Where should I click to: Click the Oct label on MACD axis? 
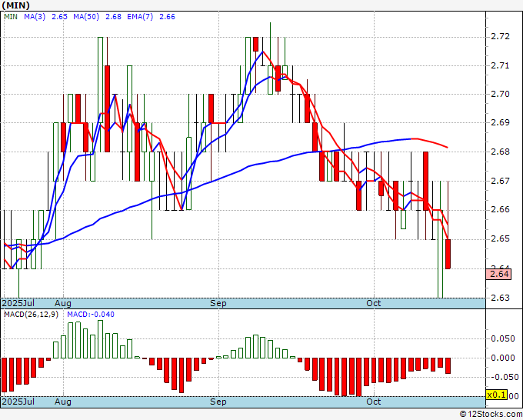(374, 402)
